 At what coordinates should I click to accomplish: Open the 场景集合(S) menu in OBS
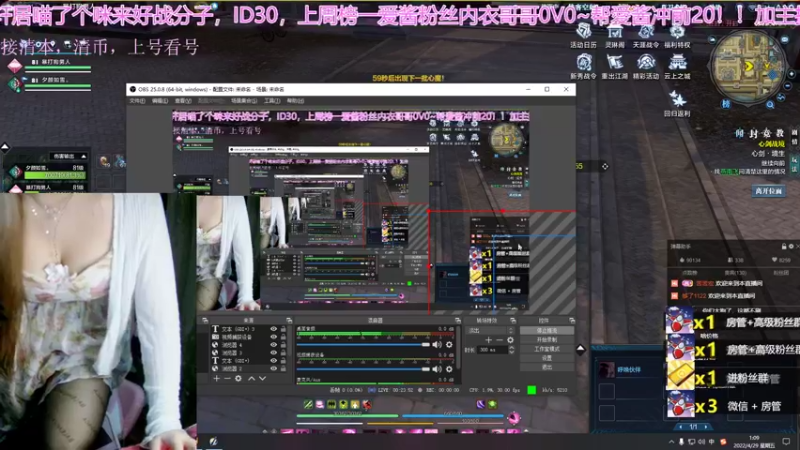pos(244,101)
